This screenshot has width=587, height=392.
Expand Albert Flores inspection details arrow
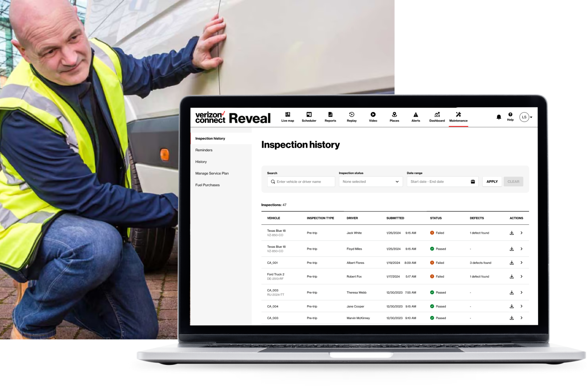click(522, 263)
